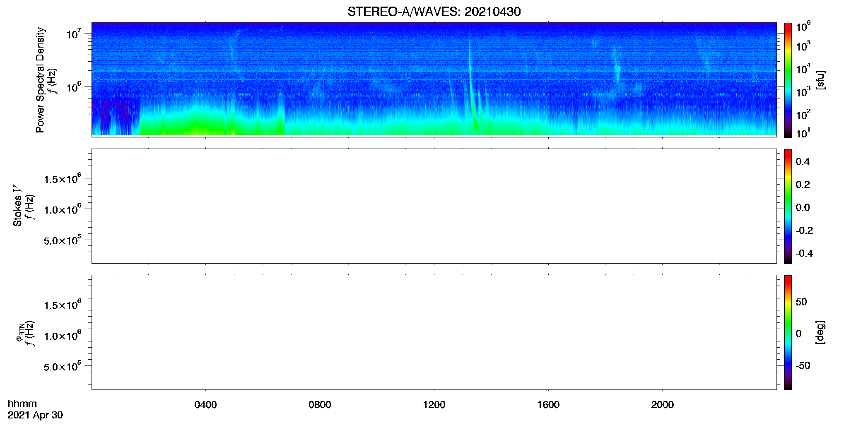
Task: Click the [sfu] colorbar unit label
Action: 820,80
